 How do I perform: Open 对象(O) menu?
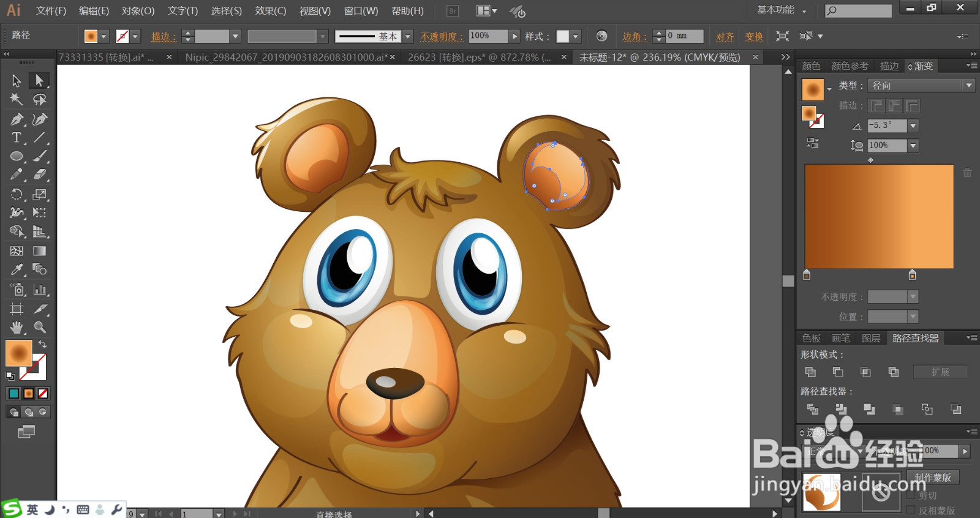[x=138, y=11]
